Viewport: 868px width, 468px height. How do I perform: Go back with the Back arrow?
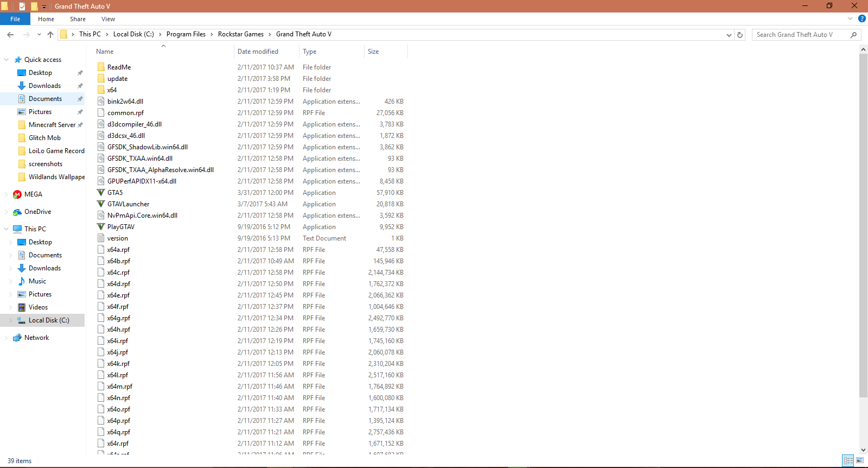pos(10,34)
